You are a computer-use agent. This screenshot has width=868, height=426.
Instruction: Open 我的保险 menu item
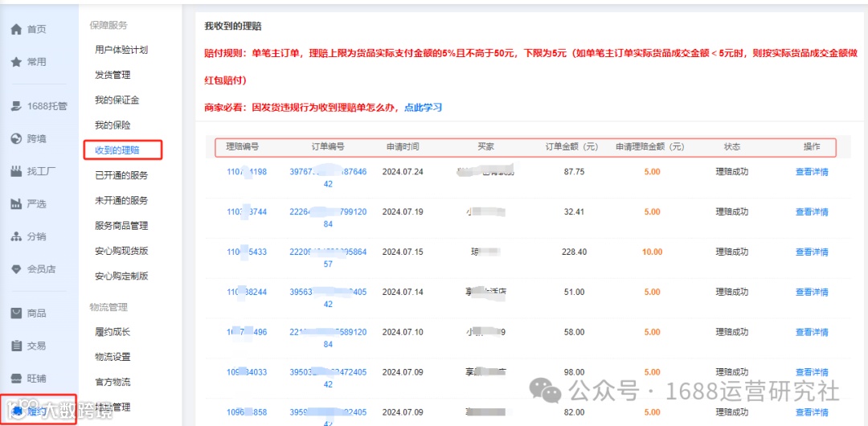(x=113, y=125)
